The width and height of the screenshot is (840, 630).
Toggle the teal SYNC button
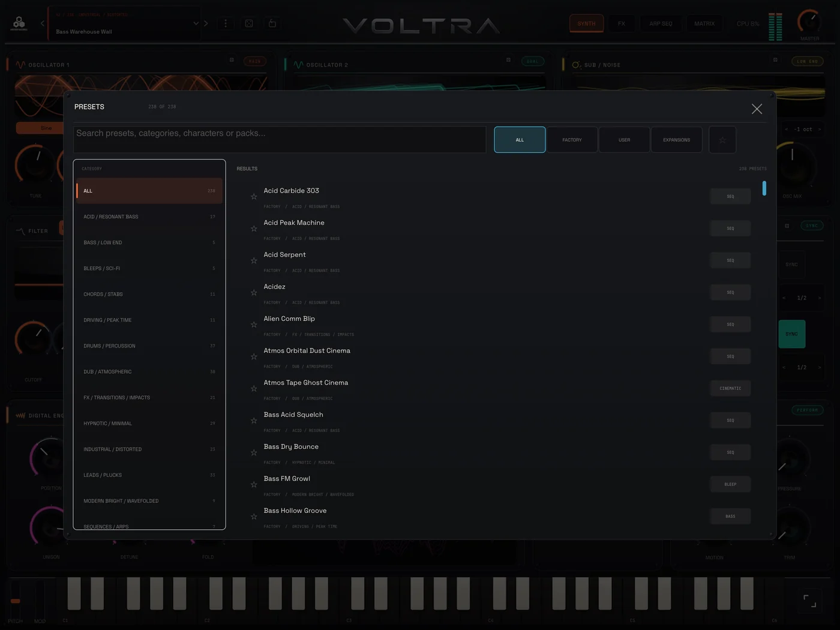click(792, 334)
